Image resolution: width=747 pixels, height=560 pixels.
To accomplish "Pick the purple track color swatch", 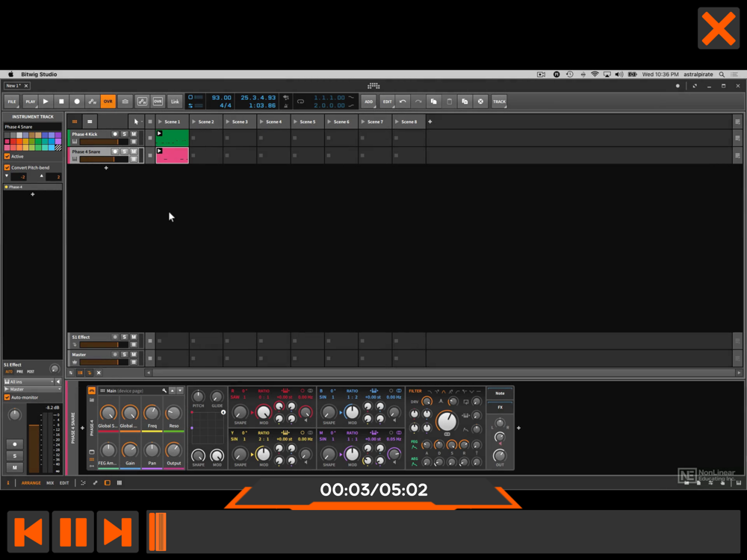I will pyautogui.click(x=58, y=136).
